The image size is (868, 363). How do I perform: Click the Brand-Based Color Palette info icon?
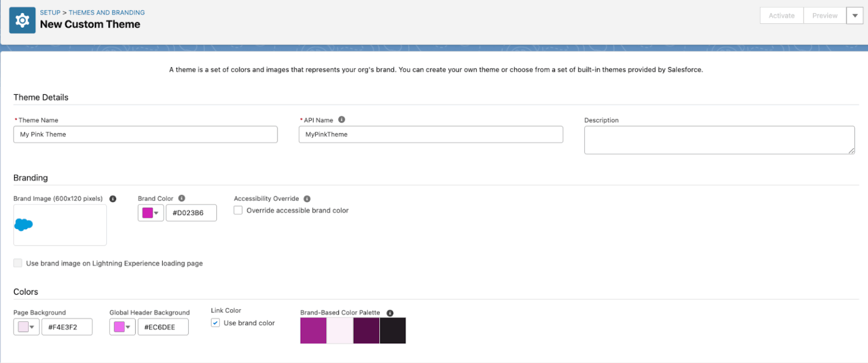tap(389, 313)
